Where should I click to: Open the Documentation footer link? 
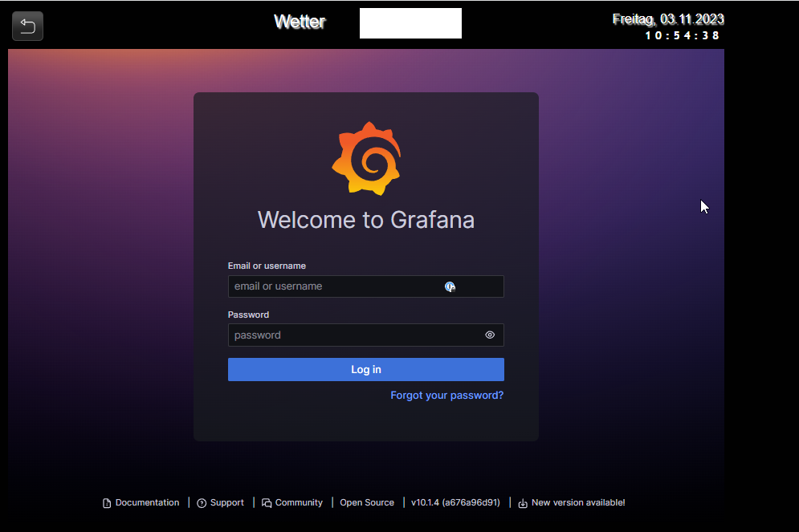tap(141, 502)
